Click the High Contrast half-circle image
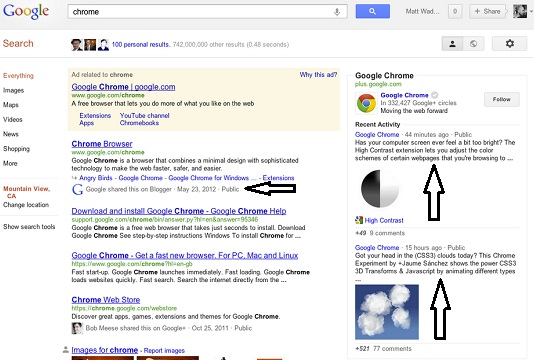This screenshot has height=360, width=534. pyautogui.click(x=380, y=188)
